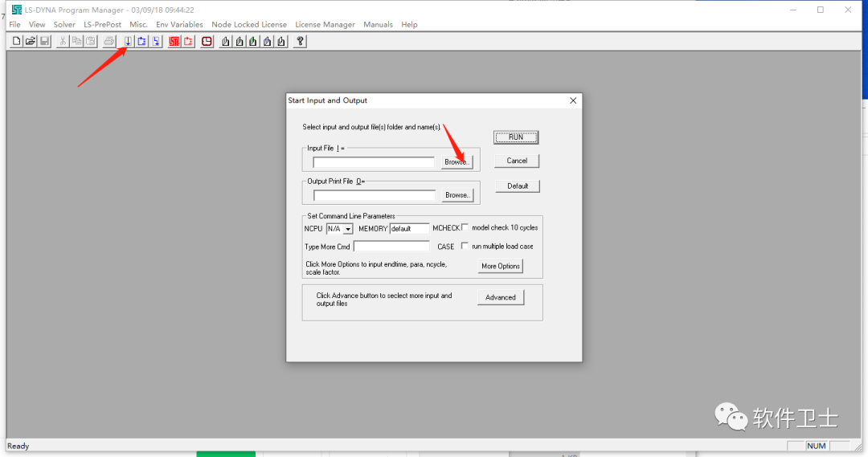This screenshot has height=457, width=868.
Task: Click the Default button
Action: [x=518, y=186]
